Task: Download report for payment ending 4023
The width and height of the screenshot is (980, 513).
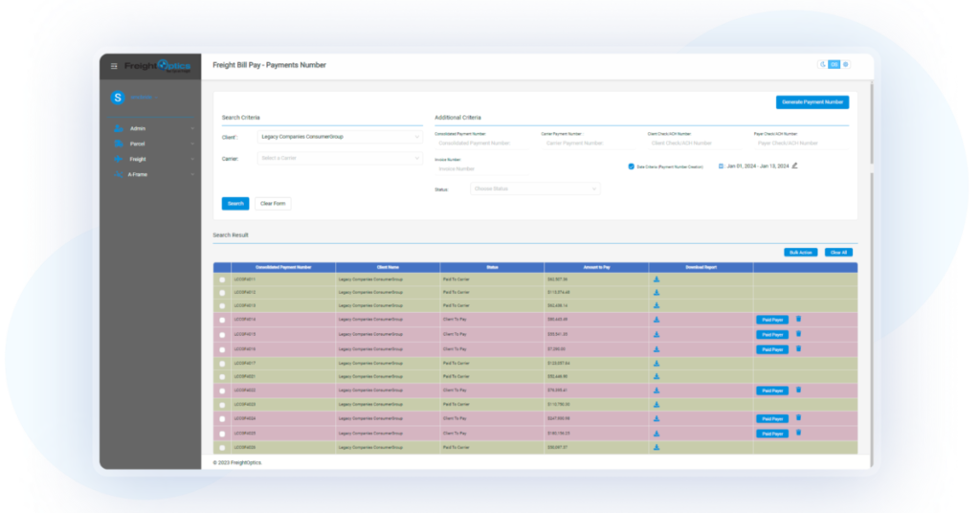Action: (657, 404)
